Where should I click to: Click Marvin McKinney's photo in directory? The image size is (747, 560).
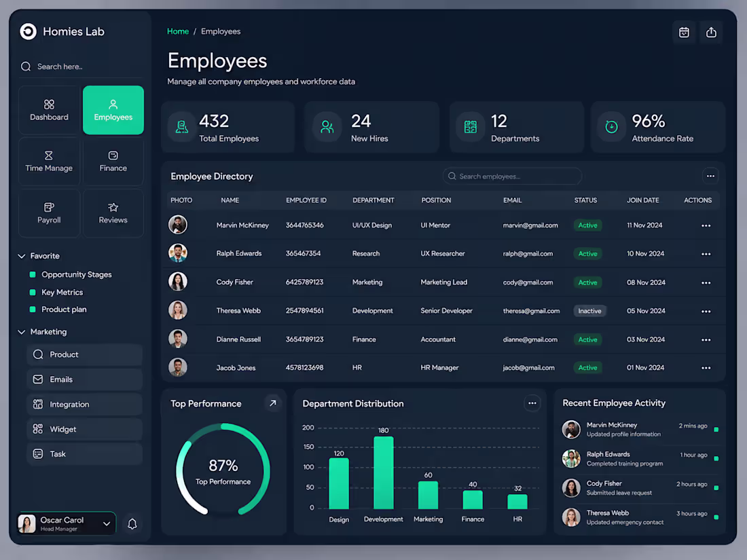178,225
